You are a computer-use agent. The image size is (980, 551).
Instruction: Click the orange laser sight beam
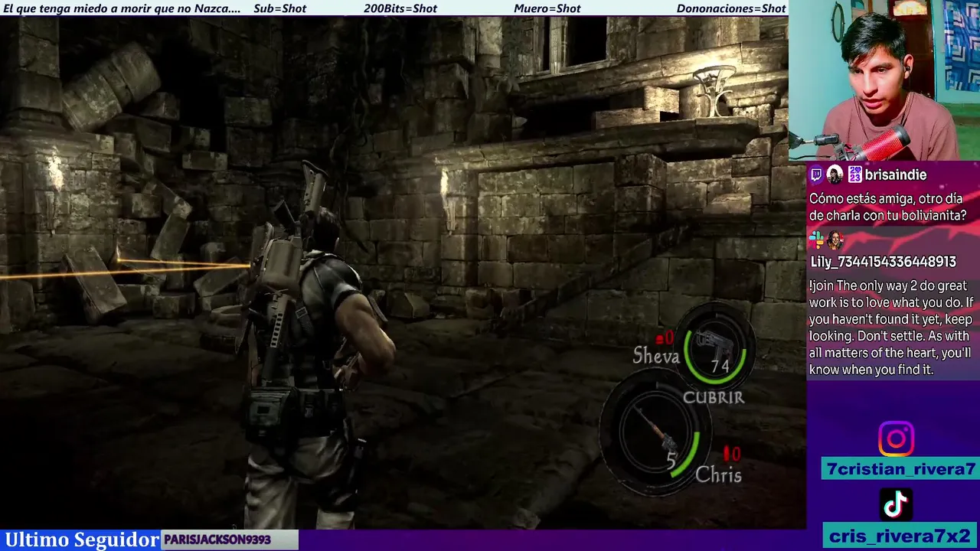coord(126,270)
